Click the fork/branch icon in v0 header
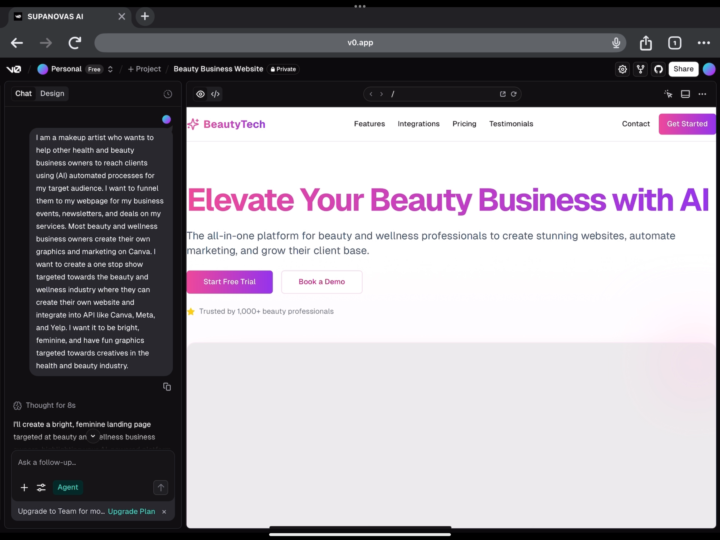Screen dimensions: 720x540 (x=640, y=69)
